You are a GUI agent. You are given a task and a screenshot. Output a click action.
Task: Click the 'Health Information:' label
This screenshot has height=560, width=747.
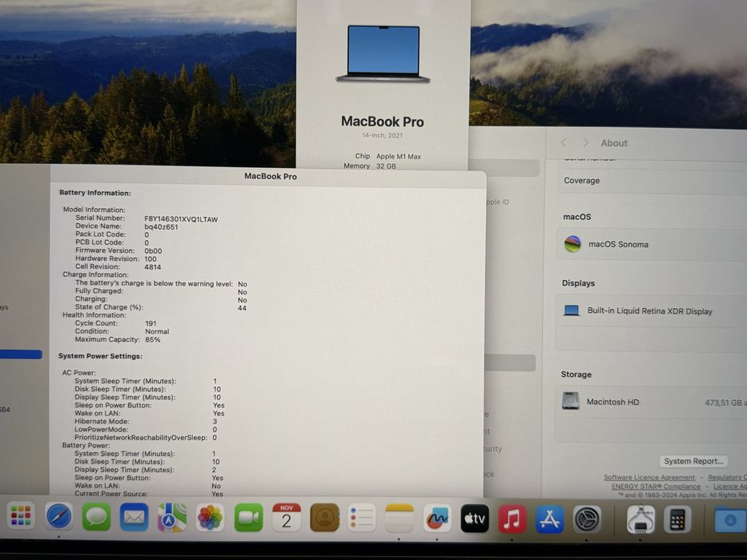[94, 314]
